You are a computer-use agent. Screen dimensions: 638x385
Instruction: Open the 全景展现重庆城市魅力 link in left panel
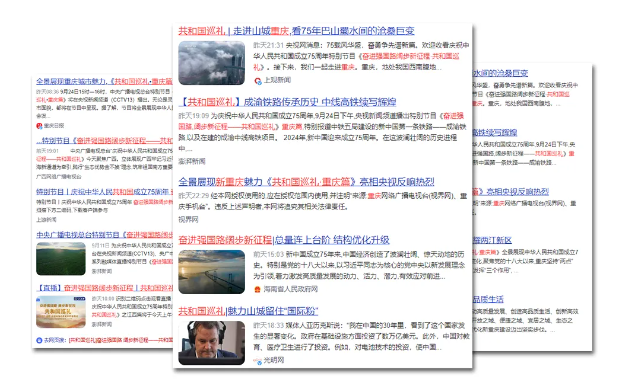click(x=104, y=81)
